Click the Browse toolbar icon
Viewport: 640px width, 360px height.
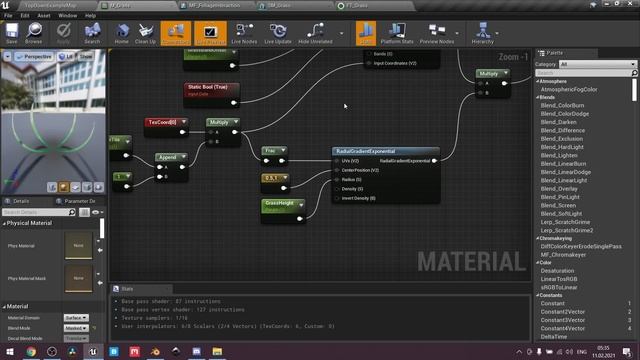tap(33, 33)
